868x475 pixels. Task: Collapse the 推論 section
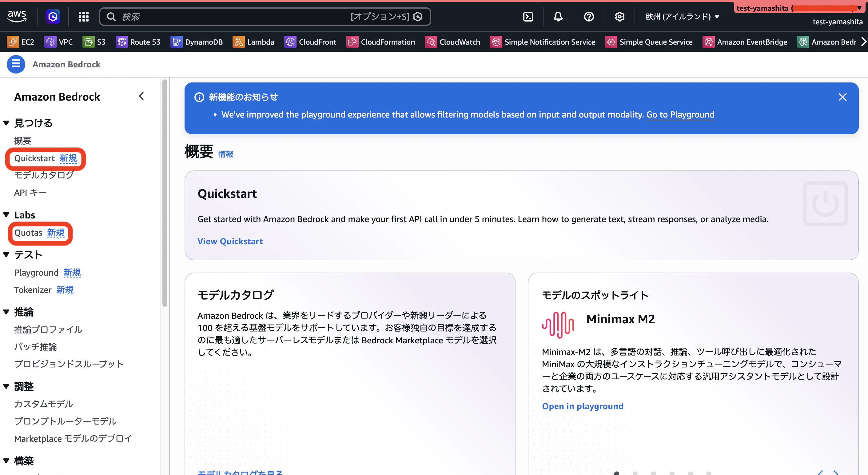click(x=6, y=312)
